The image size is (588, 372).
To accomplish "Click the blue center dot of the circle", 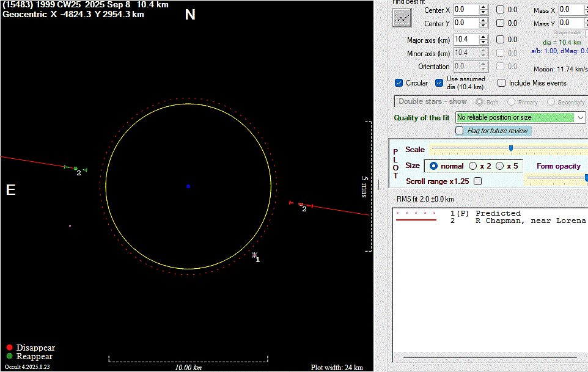I will tap(188, 186).
